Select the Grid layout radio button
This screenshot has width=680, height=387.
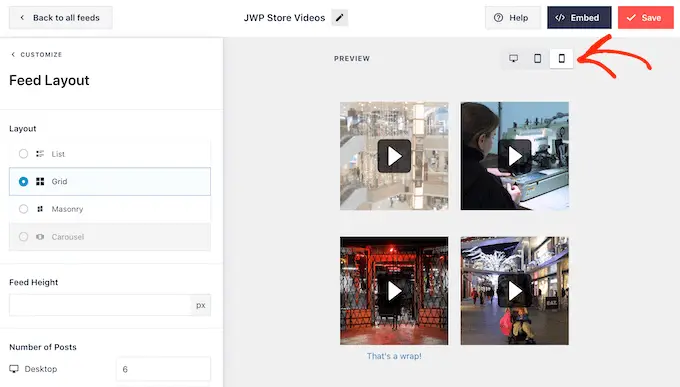coord(23,181)
